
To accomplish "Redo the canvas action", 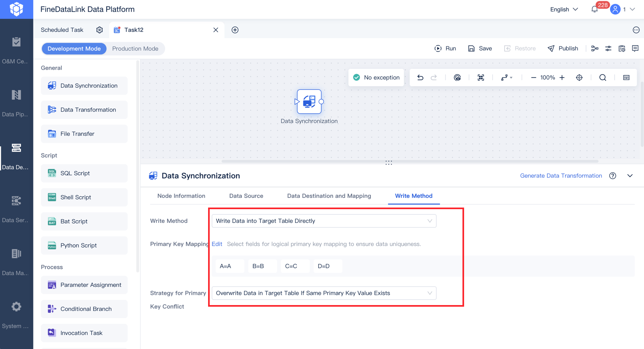I will [434, 77].
